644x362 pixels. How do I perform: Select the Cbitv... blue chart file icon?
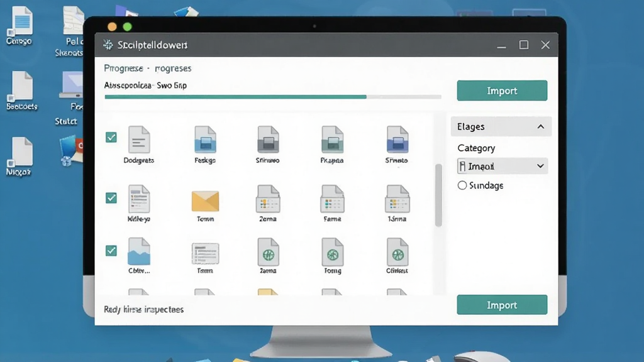pos(139,251)
